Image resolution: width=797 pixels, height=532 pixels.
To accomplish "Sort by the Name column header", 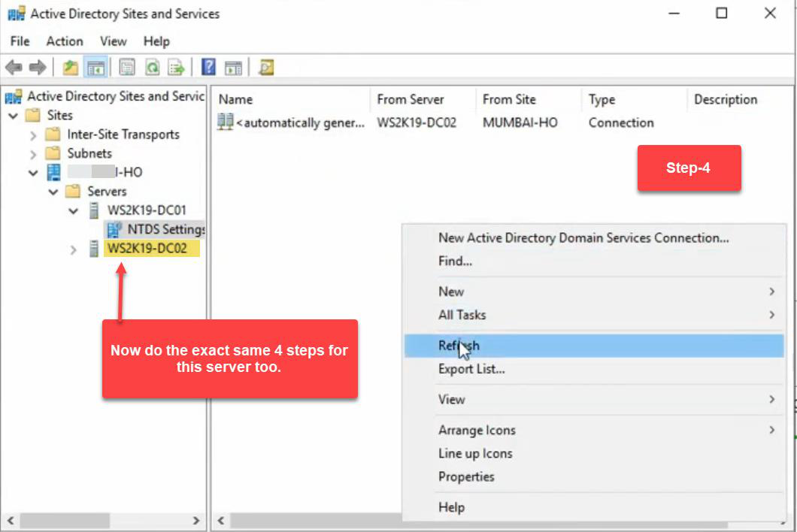I will tap(291, 100).
